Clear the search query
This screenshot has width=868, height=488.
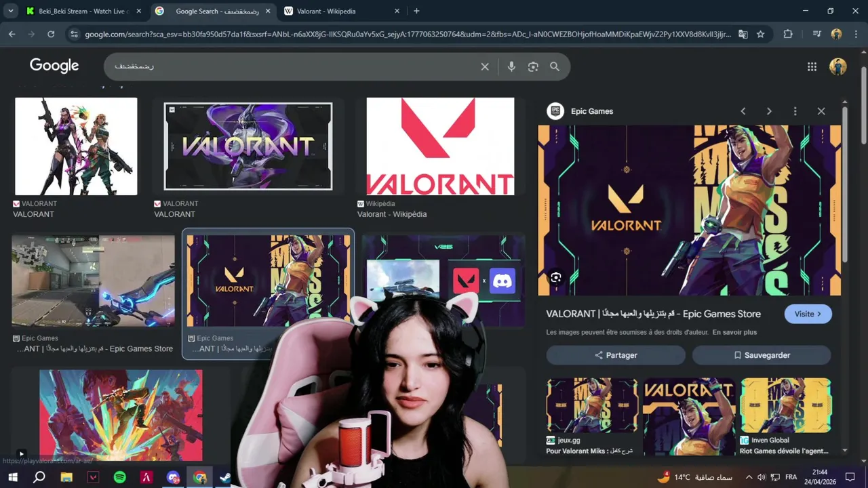pyautogui.click(x=485, y=66)
